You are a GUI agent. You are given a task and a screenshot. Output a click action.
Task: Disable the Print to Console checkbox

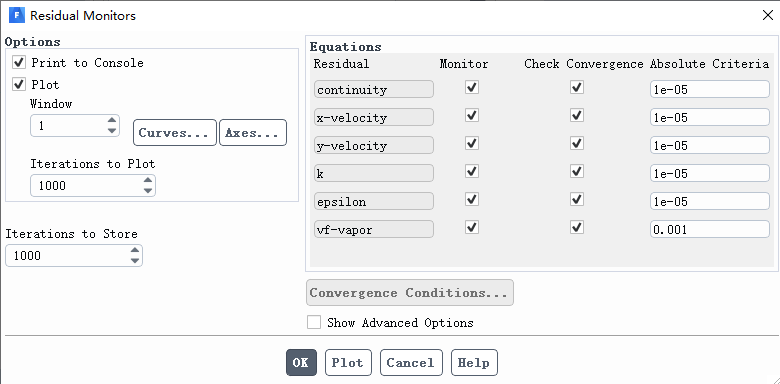coord(19,63)
